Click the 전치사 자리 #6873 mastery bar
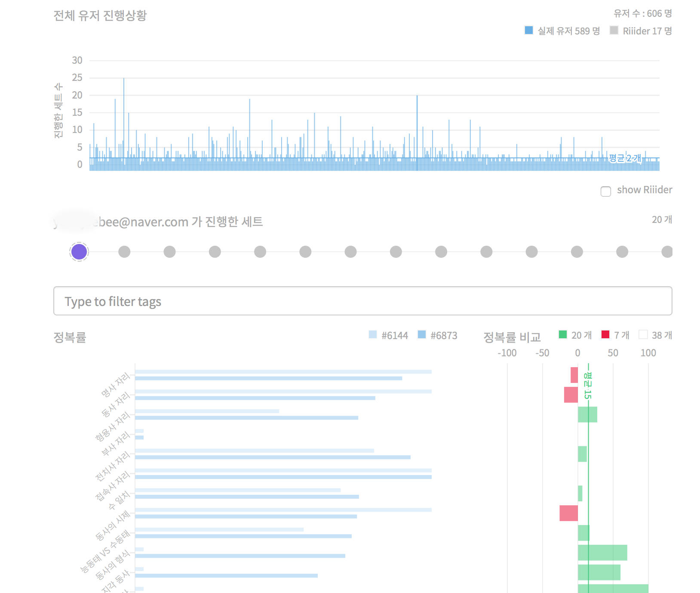The width and height of the screenshot is (700, 593). click(x=273, y=457)
